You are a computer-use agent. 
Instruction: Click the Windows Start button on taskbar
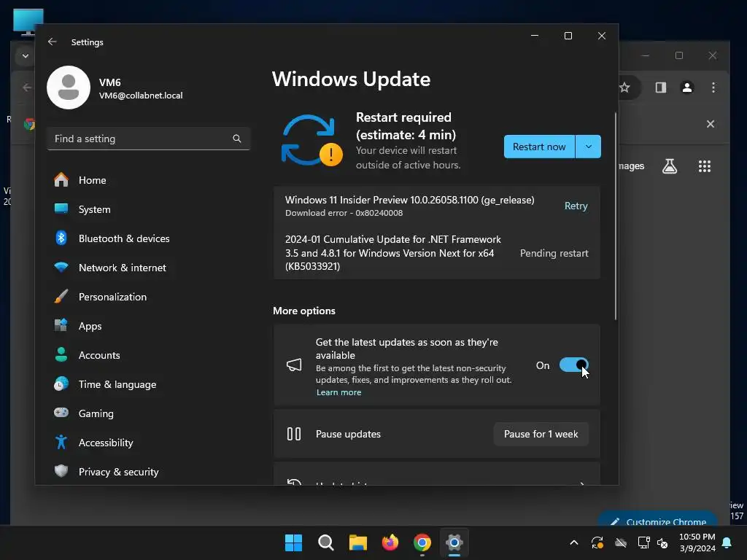[293, 542]
